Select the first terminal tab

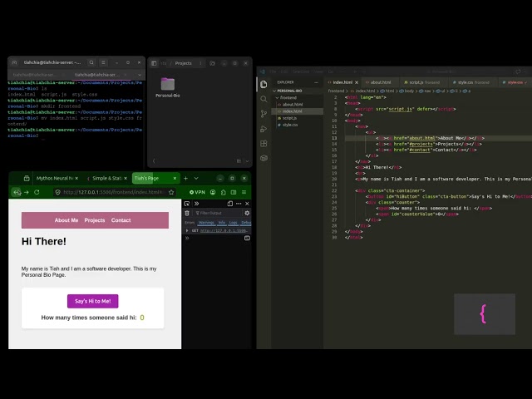[35, 75]
